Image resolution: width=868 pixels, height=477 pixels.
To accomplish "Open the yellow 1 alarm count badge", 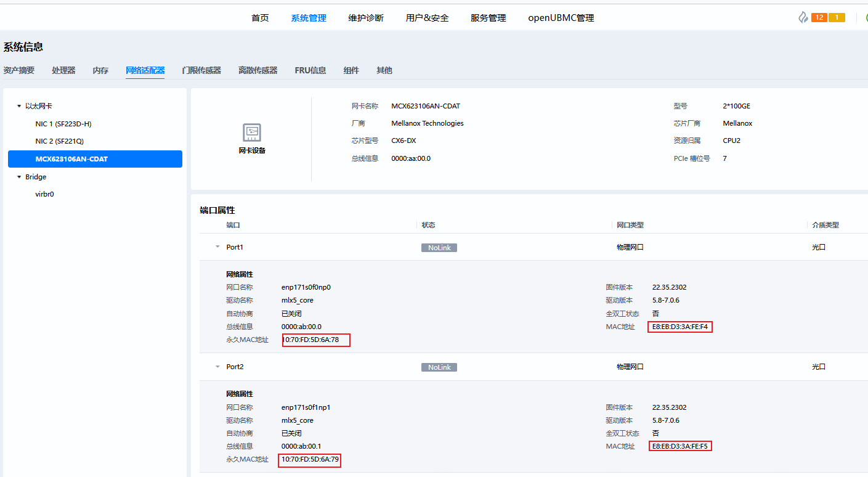I will coord(837,17).
